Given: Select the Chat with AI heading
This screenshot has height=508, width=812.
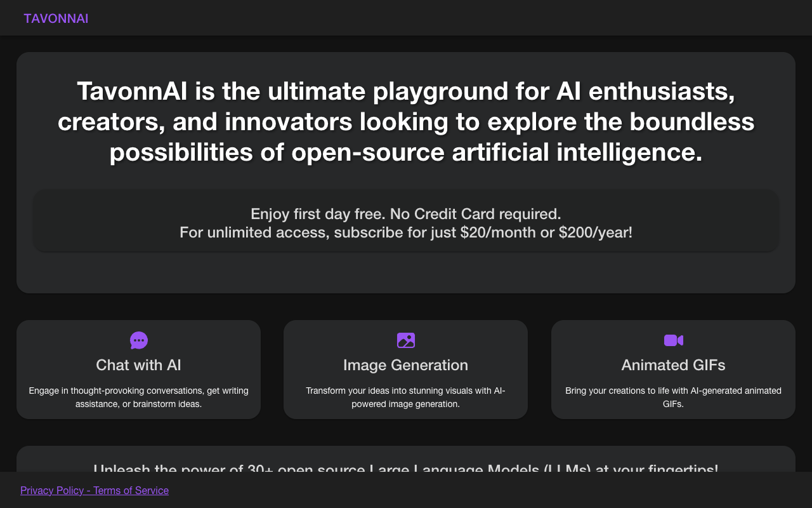Looking at the screenshot, I should click(x=139, y=365).
